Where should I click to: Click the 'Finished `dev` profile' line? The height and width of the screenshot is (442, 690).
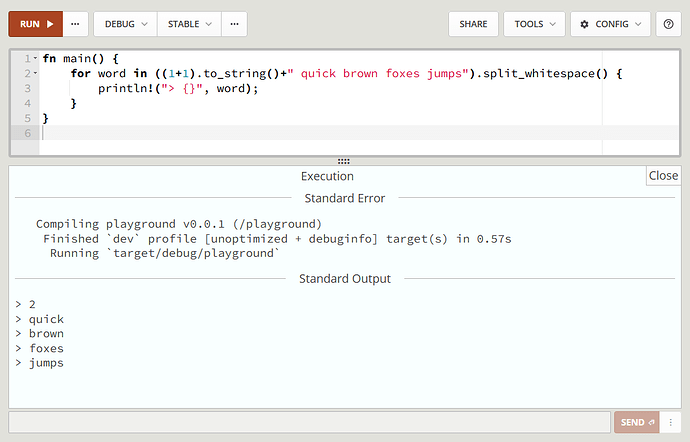click(x=277, y=239)
